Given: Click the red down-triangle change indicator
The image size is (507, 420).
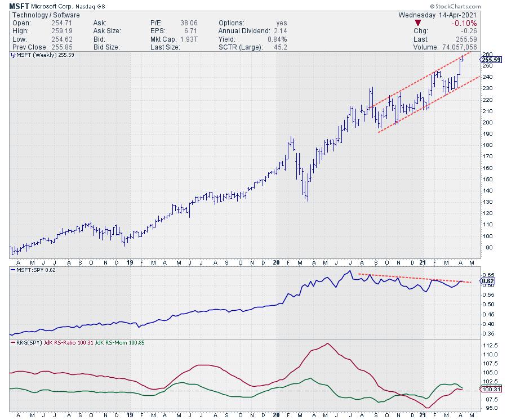Looking at the screenshot, I should [x=416, y=23].
